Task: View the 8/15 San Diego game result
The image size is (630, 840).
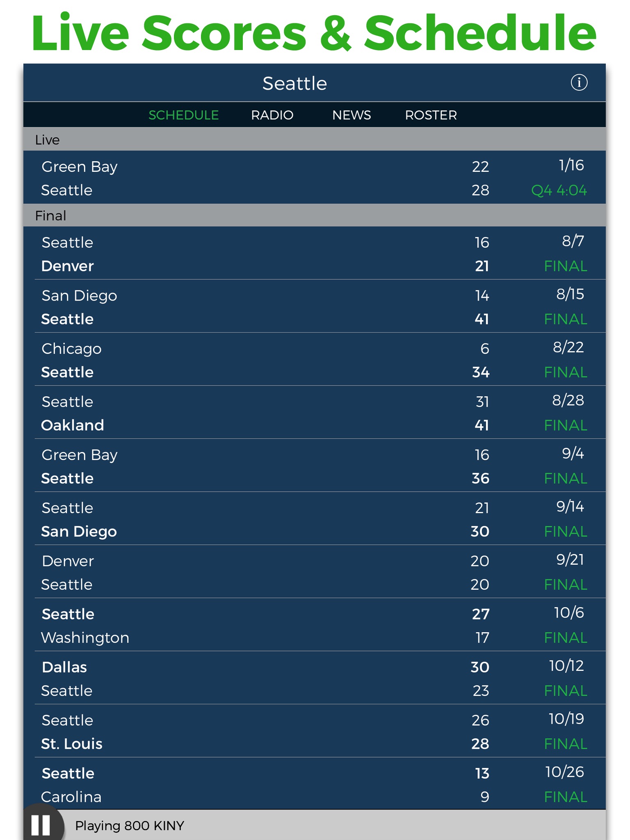Action: tap(314, 307)
